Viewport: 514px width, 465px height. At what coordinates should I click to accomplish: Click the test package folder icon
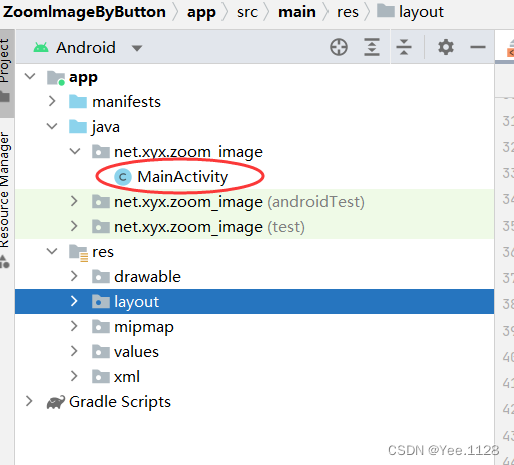[101, 226]
